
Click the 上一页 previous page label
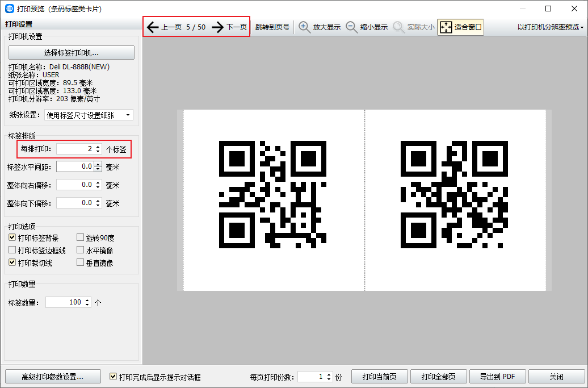click(x=171, y=27)
